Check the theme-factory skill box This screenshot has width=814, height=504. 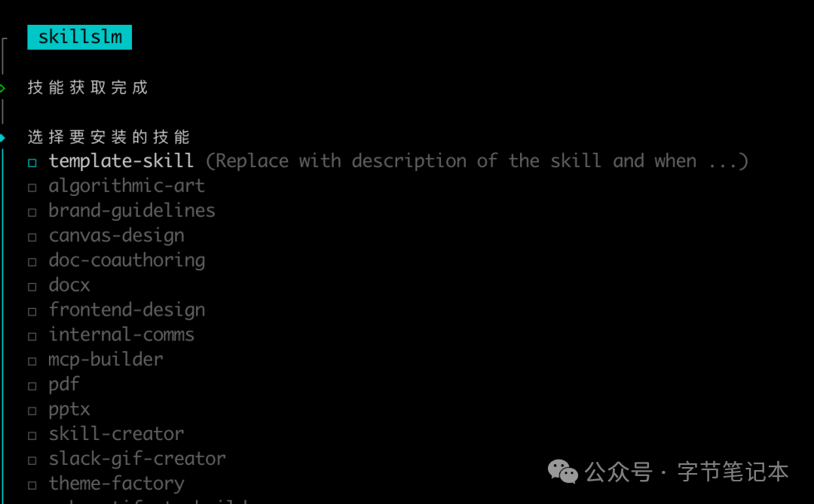coord(32,483)
